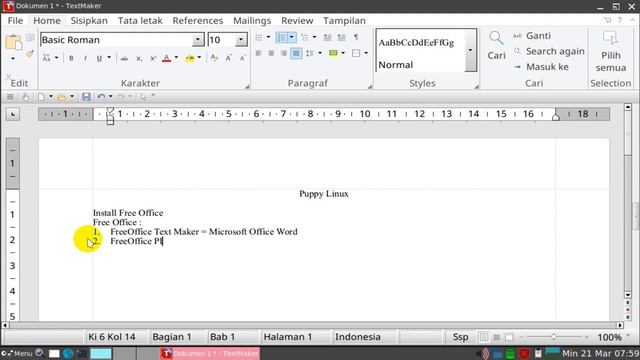Switch to the References ribbon tab
The width and height of the screenshot is (640, 360).
tap(198, 20)
